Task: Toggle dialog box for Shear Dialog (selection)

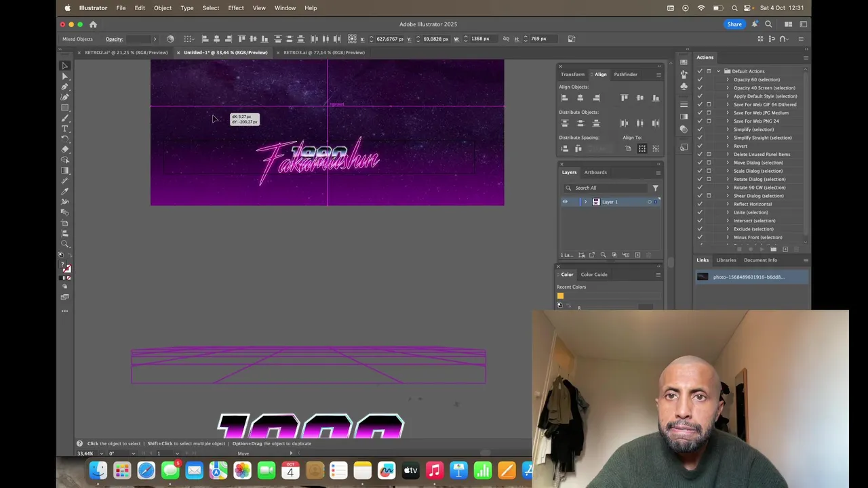Action: click(x=709, y=196)
